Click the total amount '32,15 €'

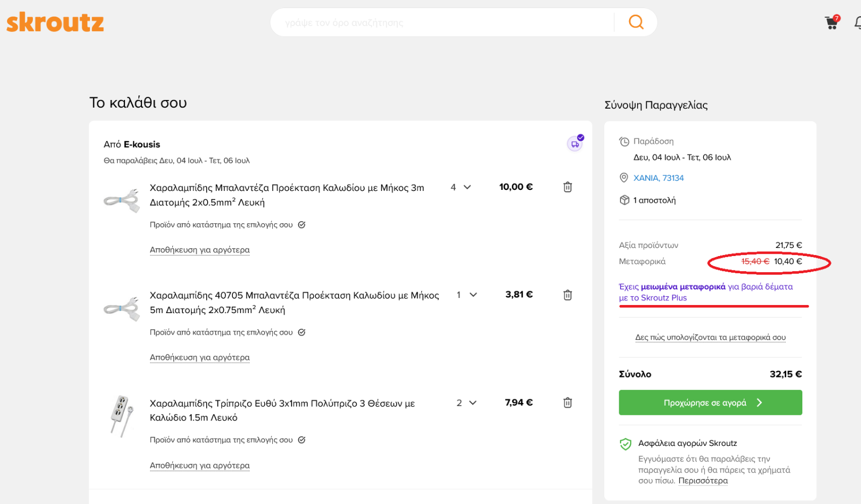click(x=786, y=374)
